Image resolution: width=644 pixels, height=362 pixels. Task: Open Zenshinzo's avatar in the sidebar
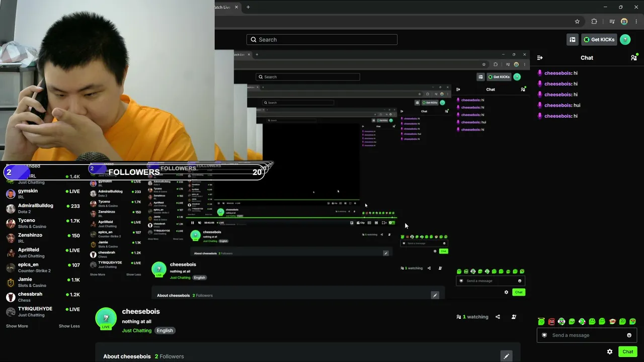click(x=11, y=238)
